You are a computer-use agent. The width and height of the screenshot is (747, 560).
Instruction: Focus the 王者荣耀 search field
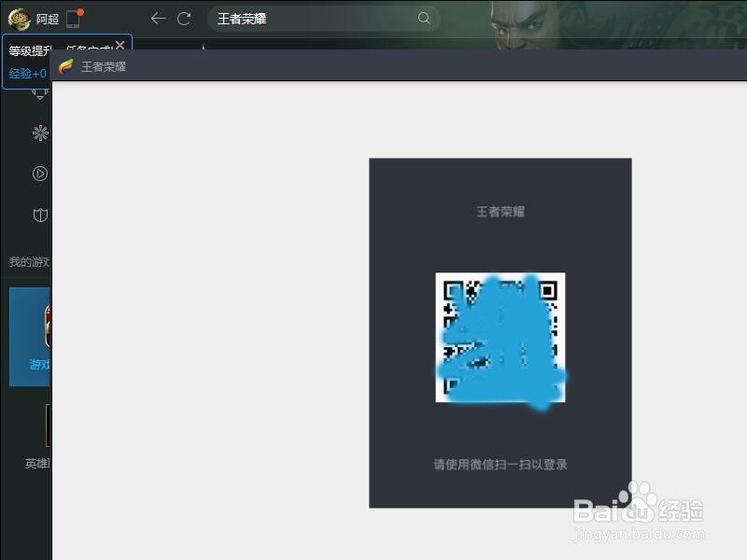(323, 19)
